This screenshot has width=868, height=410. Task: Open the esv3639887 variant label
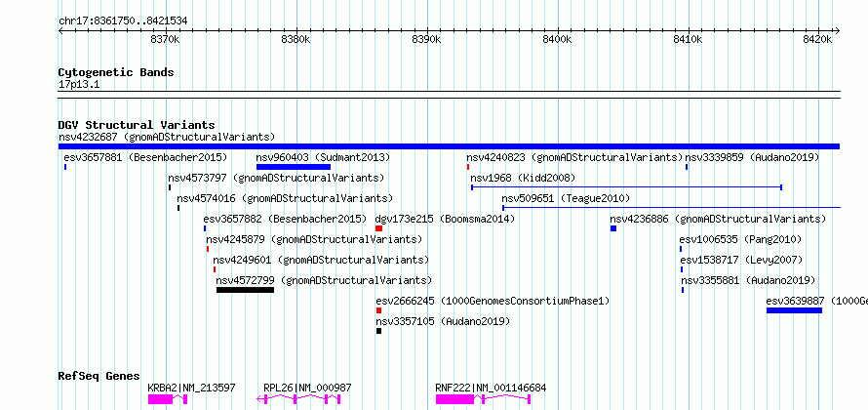click(816, 301)
